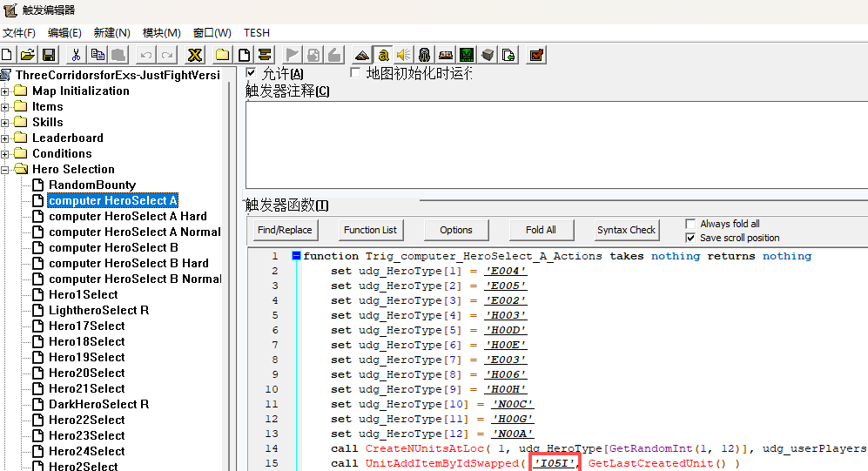Expand the Leaderboard folder
Screen dimensions: 868x471
click(x=5, y=138)
